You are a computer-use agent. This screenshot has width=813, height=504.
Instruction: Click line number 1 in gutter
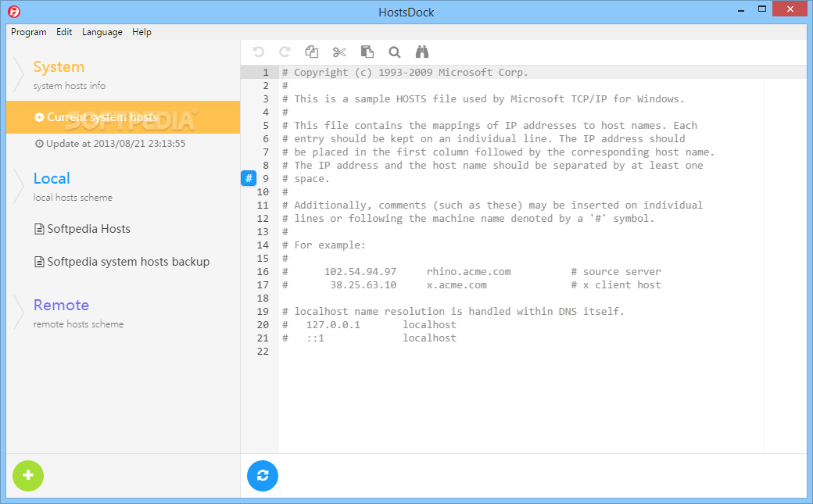point(266,73)
